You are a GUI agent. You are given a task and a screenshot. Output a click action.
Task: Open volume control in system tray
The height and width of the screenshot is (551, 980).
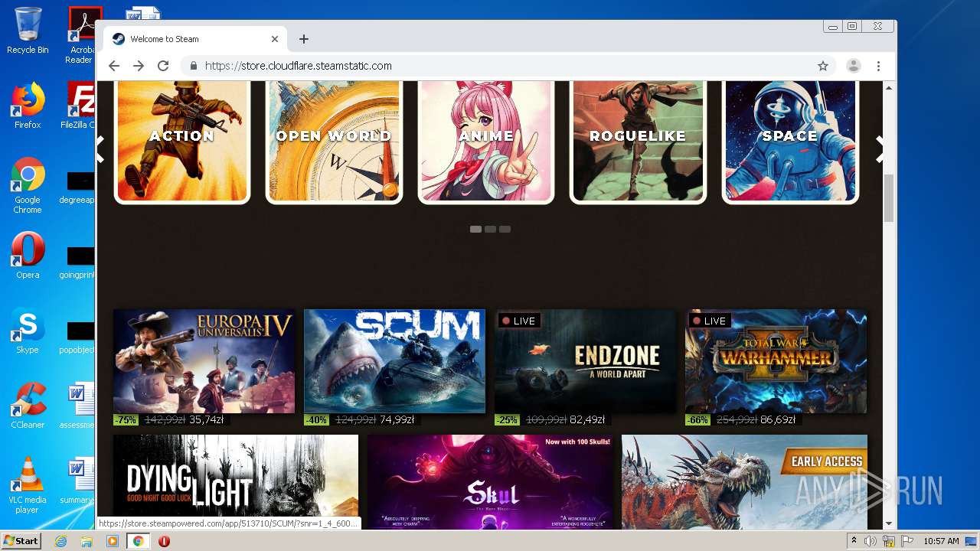871,541
